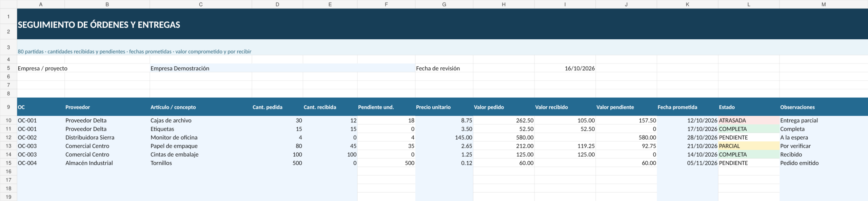The height and width of the screenshot is (201, 868).
Task: Click the 'Artículo / concepto' header cell
Action: [201, 107]
